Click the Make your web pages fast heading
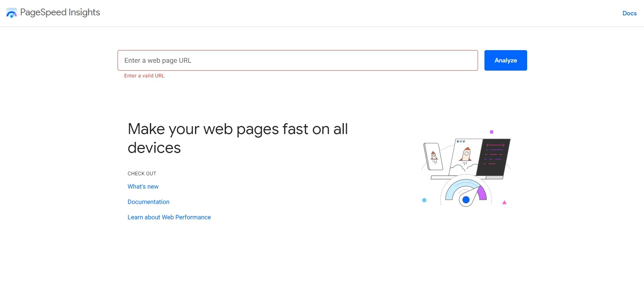644x294 pixels. click(237, 138)
